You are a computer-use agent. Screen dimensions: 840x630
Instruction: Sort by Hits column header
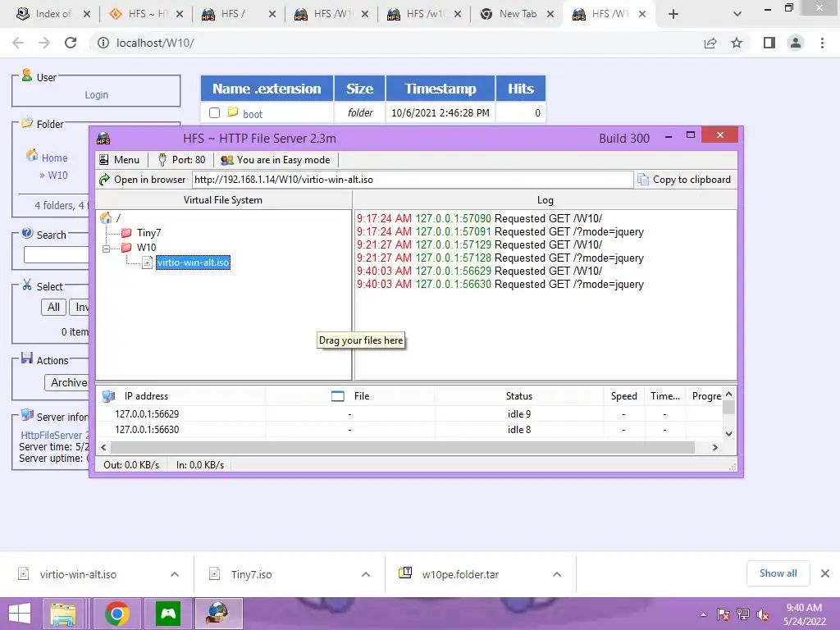[x=520, y=89]
